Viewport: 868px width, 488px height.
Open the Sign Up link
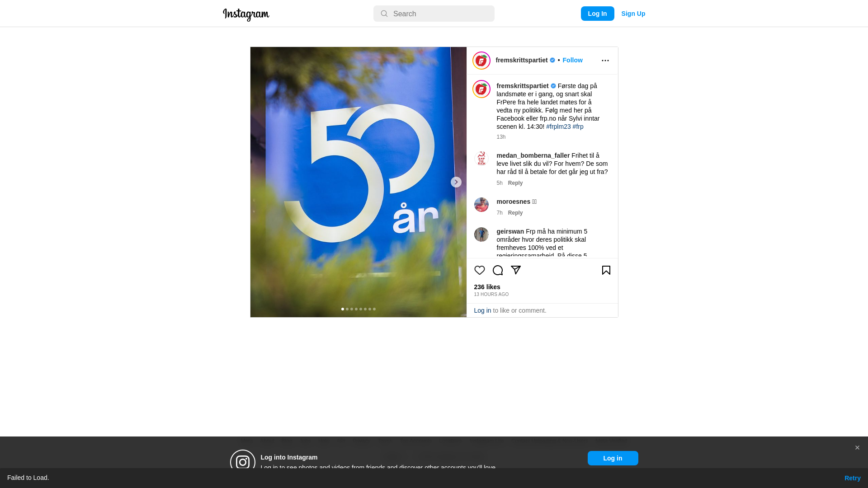tap(633, 14)
